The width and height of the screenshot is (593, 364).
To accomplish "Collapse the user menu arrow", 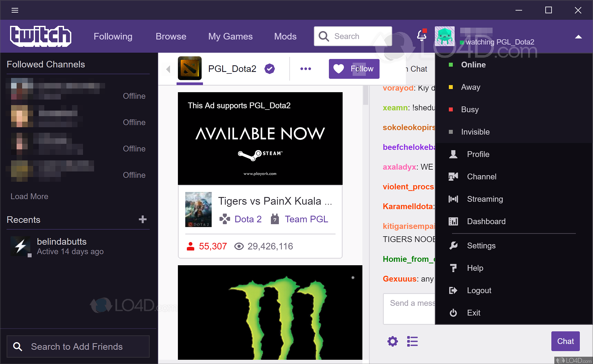I will click(578, 37).
